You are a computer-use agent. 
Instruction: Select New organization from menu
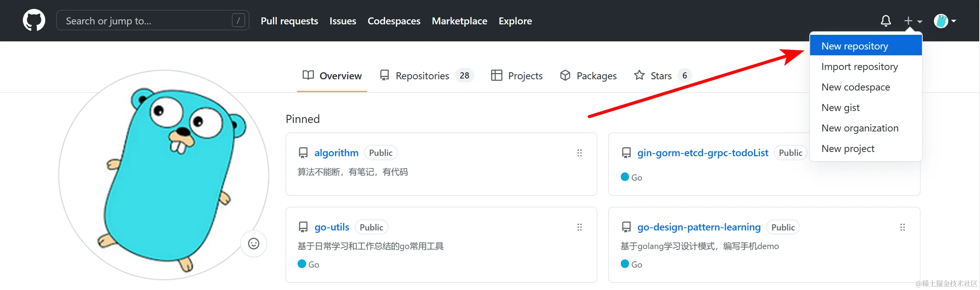[865, 128]
